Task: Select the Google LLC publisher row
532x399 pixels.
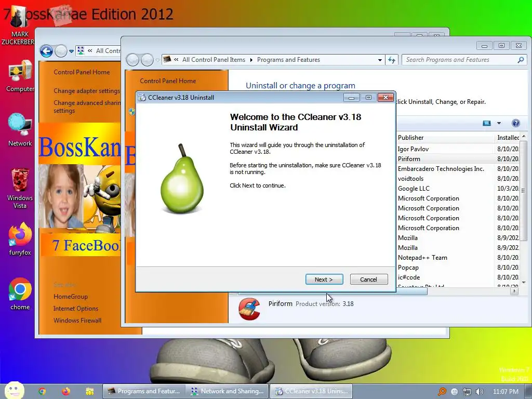Action: 414,188
